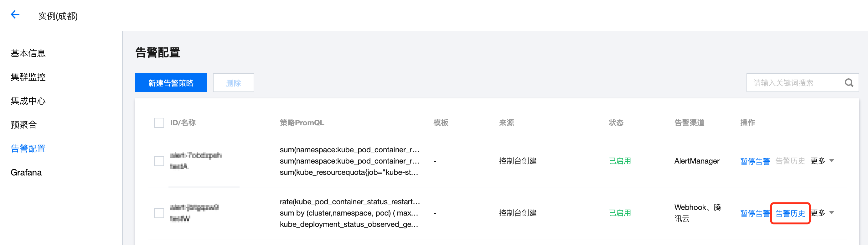Expand 更多 dropdown in Webhook row
Viewport: 868px width, 245px height.
click(822, 213)
